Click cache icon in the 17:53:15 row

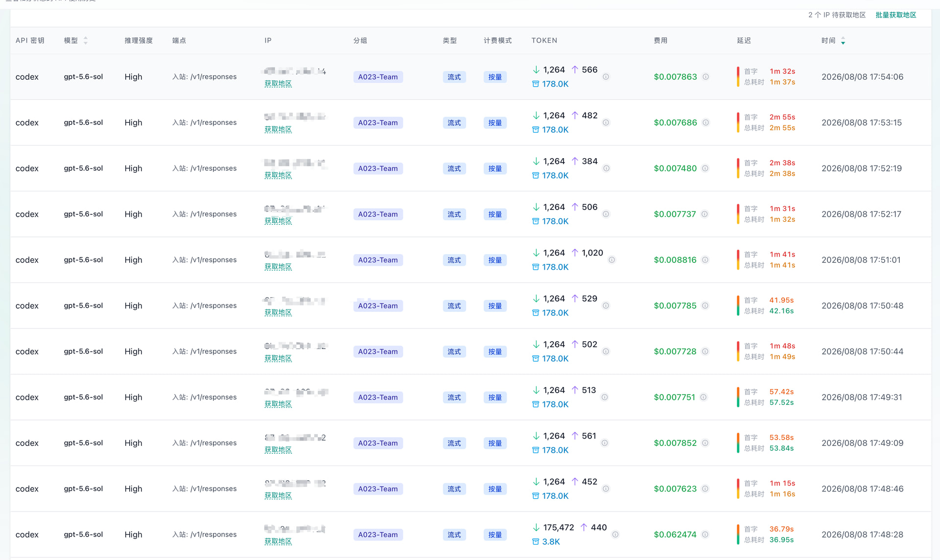click(536, 130)
